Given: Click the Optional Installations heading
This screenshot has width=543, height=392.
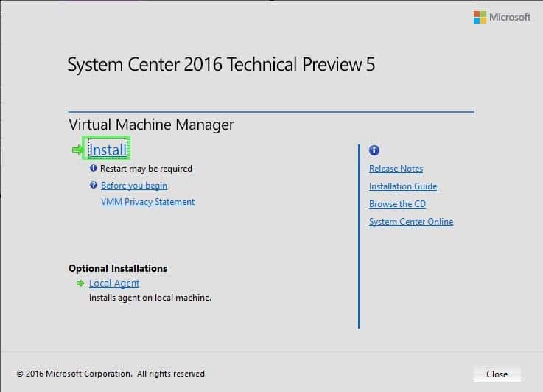Looking at the screenshot, I should [x=118, y=268].
